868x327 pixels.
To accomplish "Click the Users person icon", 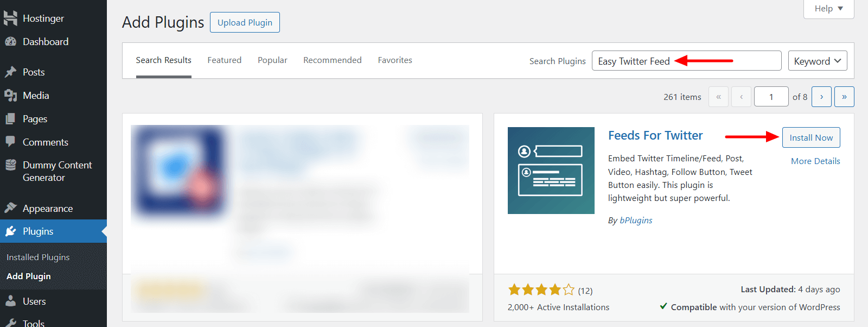I will pos(10,301).
